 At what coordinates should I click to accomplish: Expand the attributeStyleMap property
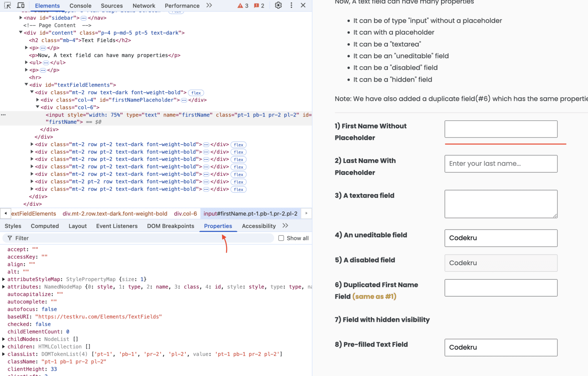pos(3,279)
